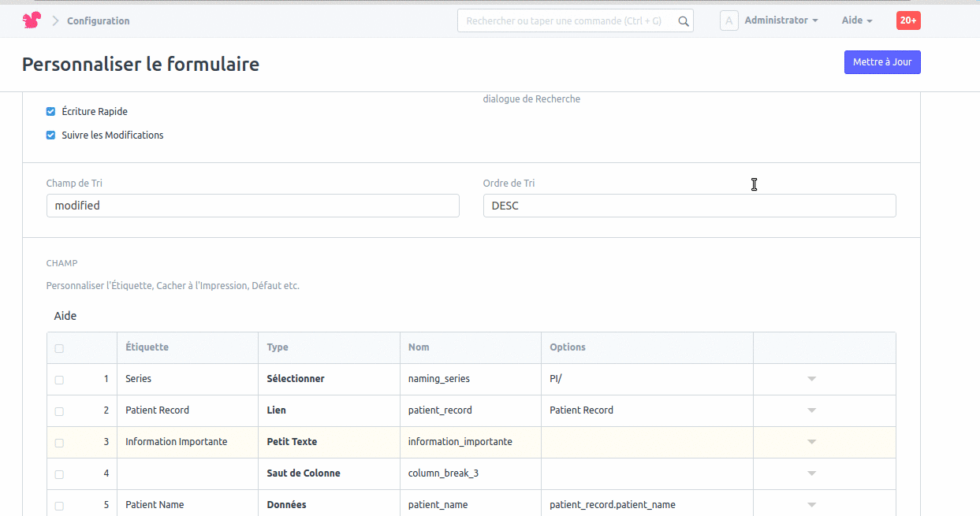Open the Administrator user menu
Viewport: 980px width, 516px height.
point(781,20)
